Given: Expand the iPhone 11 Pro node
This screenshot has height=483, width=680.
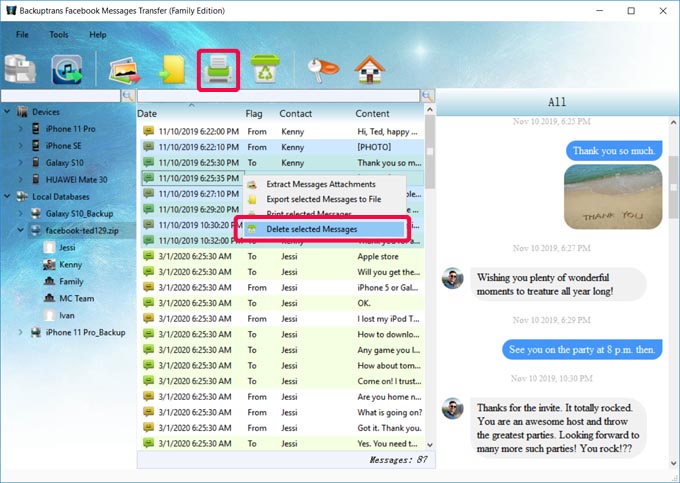Looking at the screenshot, I should [x=20, y=129].
